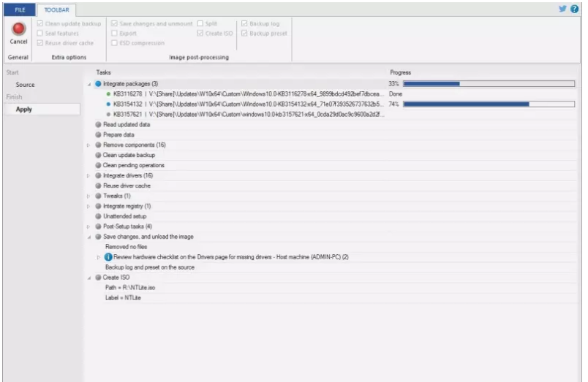
Task: Click the blue Integrate packages status icon
Action: (98, 83)
